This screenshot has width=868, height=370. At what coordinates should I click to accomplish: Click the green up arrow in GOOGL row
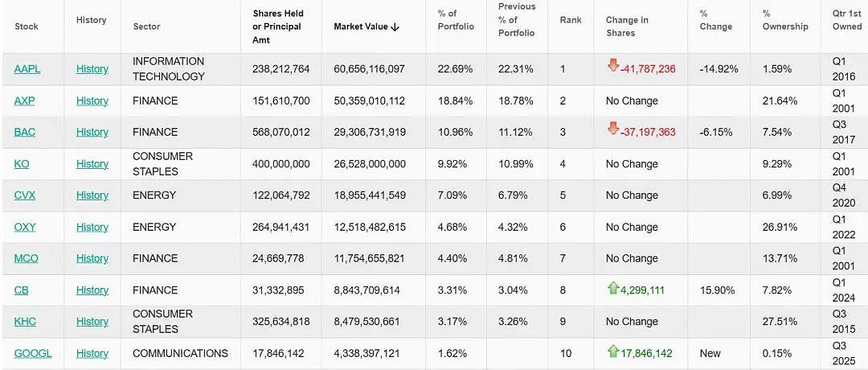[612, 351]
